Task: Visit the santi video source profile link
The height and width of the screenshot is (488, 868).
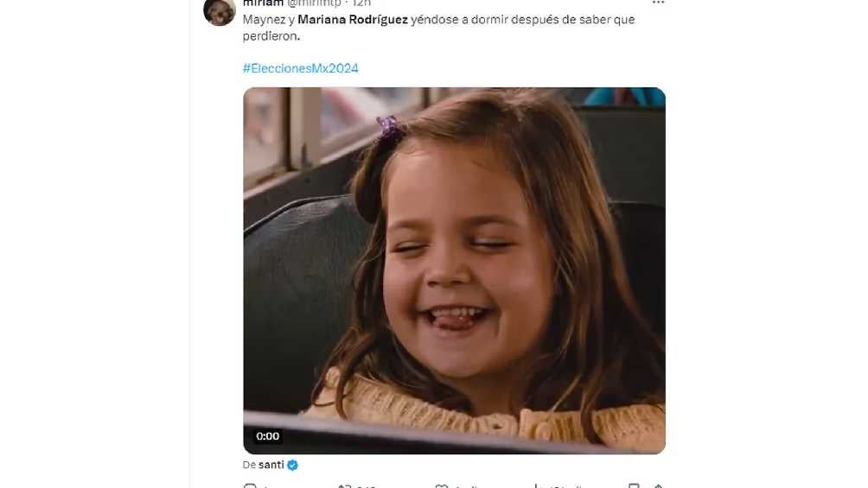Action: coord(271,465)
